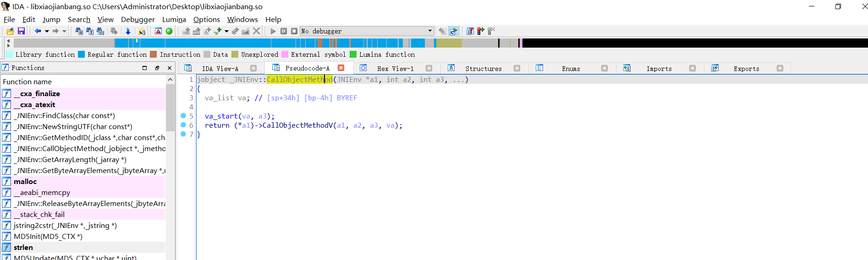Select _JNIEnv::GetArrayLength function
Screen dimensions: 868x260
(83, 159)
